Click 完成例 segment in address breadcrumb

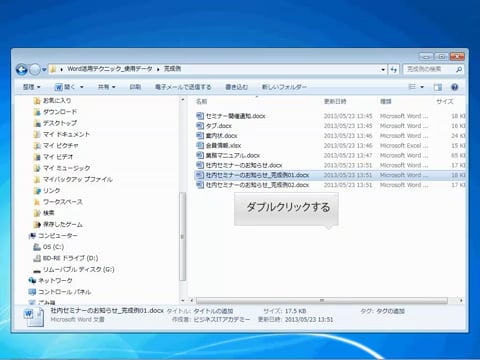[x=172, y=69]
